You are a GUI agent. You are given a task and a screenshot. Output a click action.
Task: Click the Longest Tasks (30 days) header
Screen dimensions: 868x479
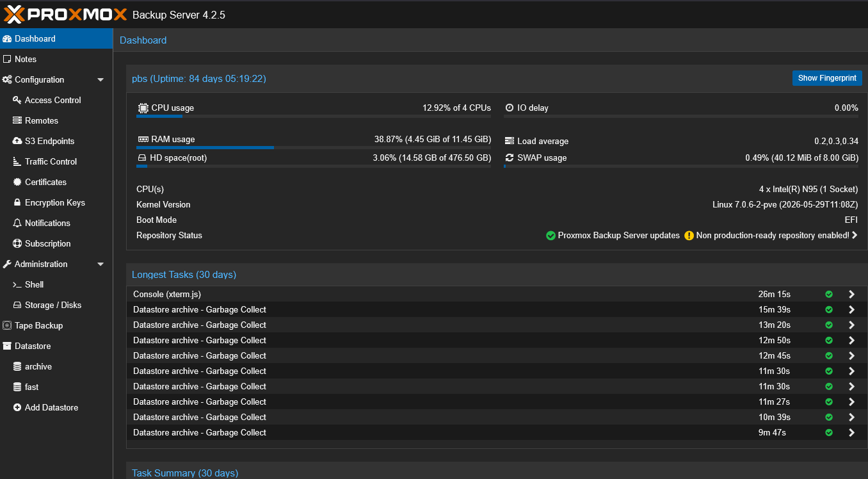(x=184, y=274)
